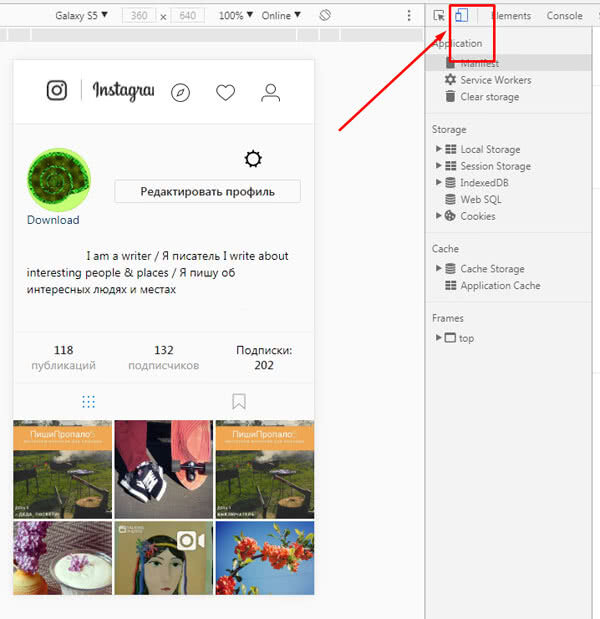Click the green spiral profile avatar

coord(59,180)
